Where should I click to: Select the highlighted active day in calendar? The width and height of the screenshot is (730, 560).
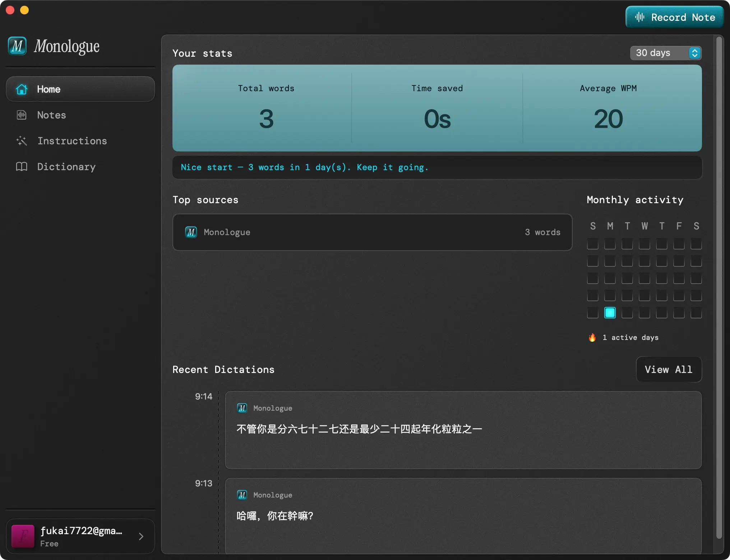pyautogui.click(x=610, y=313)
